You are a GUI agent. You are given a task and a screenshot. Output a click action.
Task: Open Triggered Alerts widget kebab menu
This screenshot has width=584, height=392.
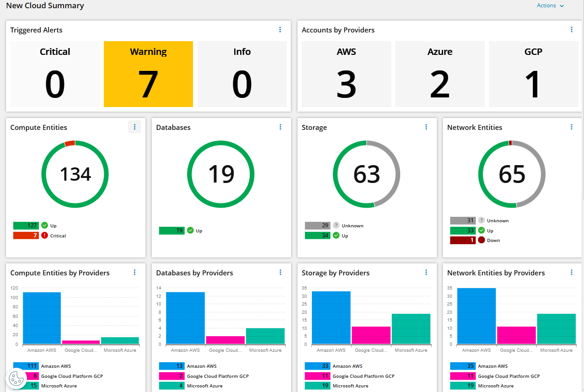pyautogui.click(x=280, y=30)
